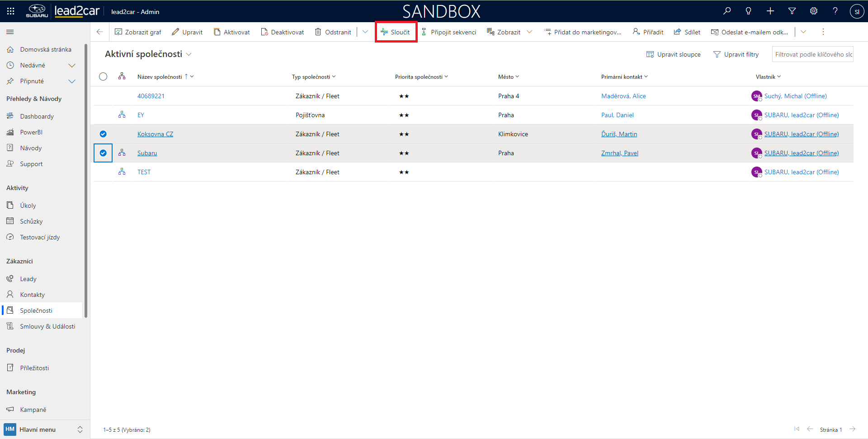Screen dimensions: 868x439
Task: Toggle the select-all rows circle
Action: pos(103,76)
